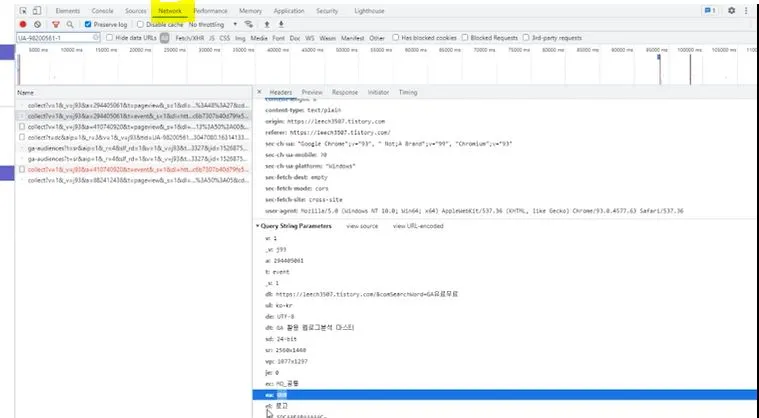The image size is (759, 418).
Task: Switch to Elements panel tab
Action: pyautogui.click(x=67, y=11)
